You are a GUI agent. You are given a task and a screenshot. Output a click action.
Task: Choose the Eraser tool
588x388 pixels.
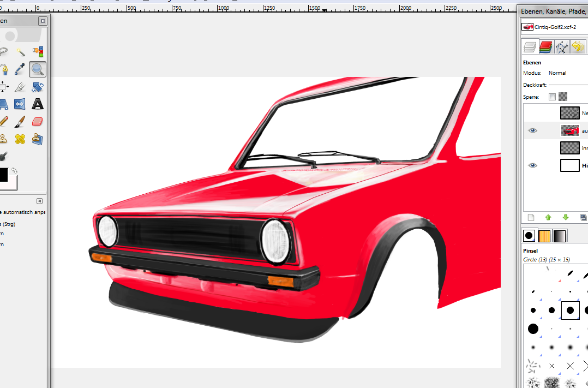pos(38,121)
